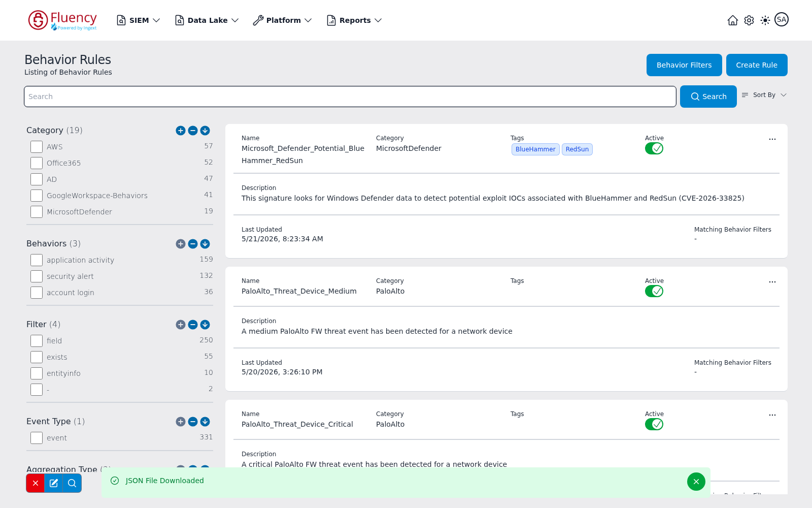Toggle Active for PaloAlto_Threat_Device_Medium
The width and height of the screenshot is (812, 508).
tap(654, 291)
